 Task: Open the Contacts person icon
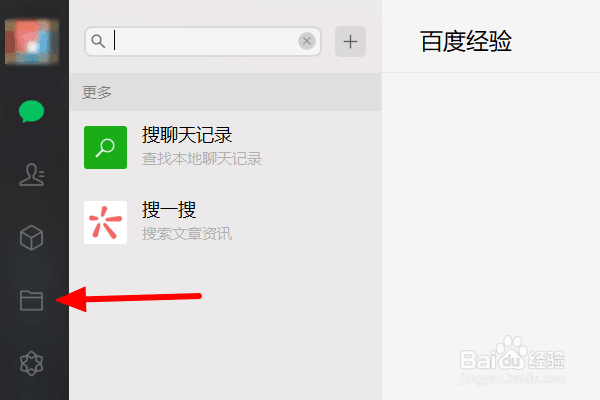(x=32, y=175)
